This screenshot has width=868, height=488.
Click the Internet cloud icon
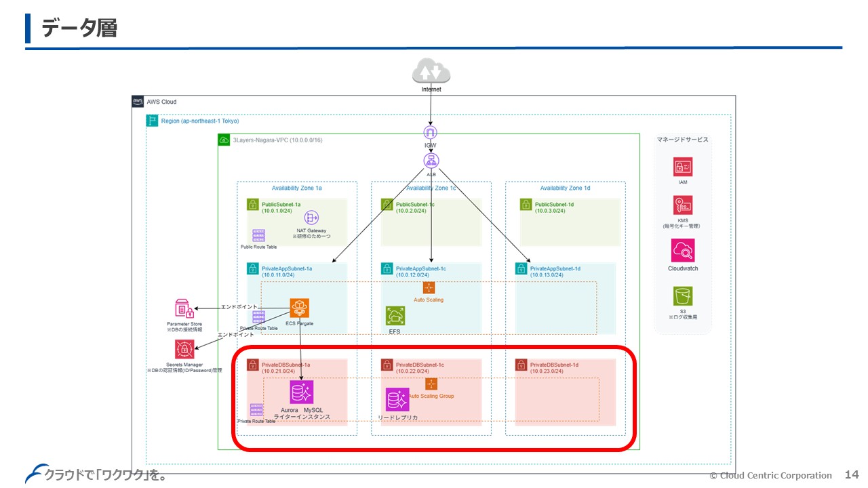point(431,71)
